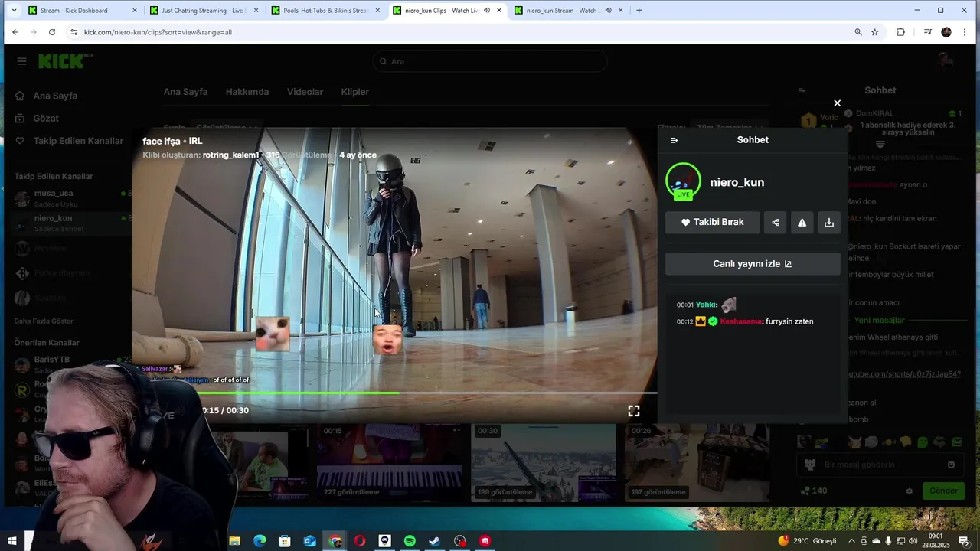Image resolution: width=980 pixels, height=551 pixels.
Task: Open the browser zoom magnifier icon
Action: 858,32
